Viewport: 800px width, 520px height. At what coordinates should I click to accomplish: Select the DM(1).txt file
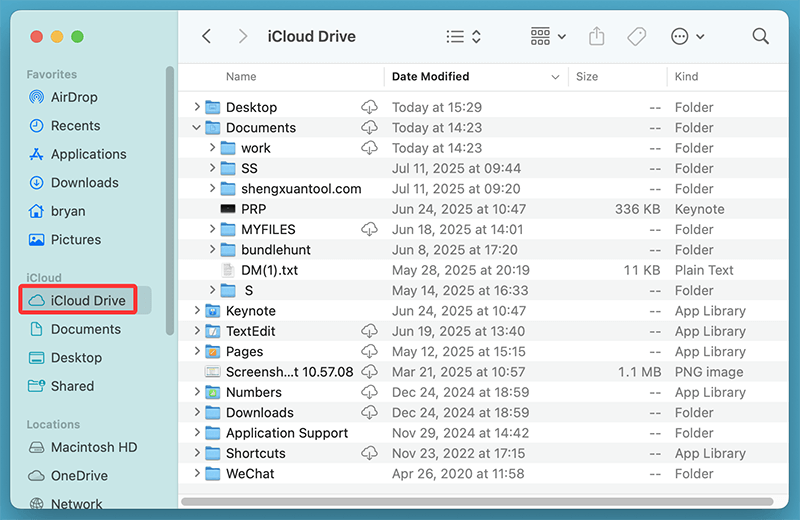(x=483, y=270)
